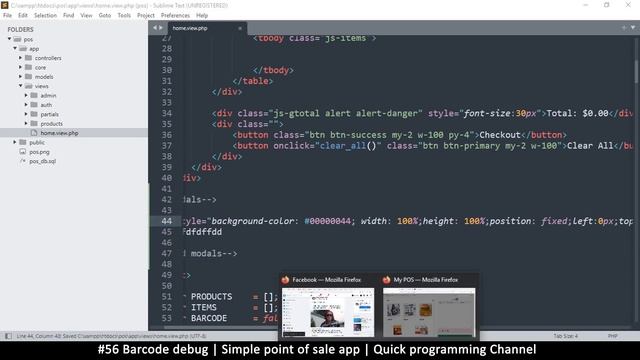Open the View menu
This screenshot has height=360, width=640.
point(86,15)
